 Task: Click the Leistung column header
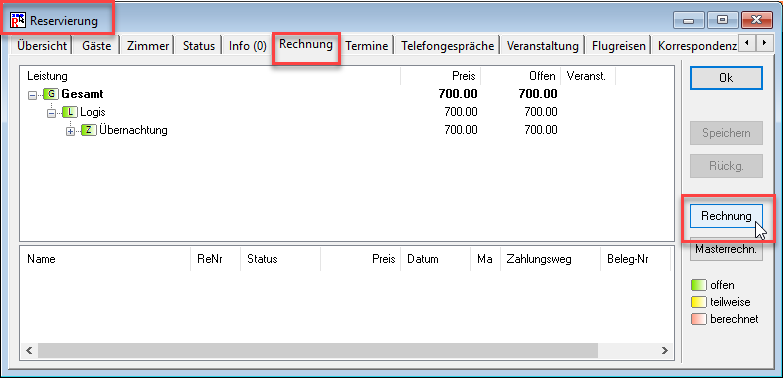tap(210, 76)
